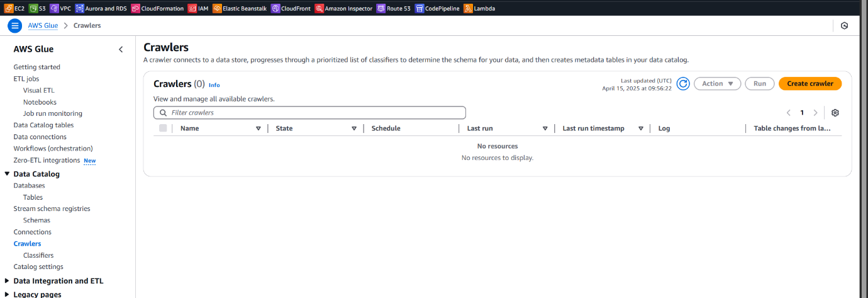The width and height of the screenshot is (868, 298).
Task: Click the Run button
Action: tap(760, 84)
